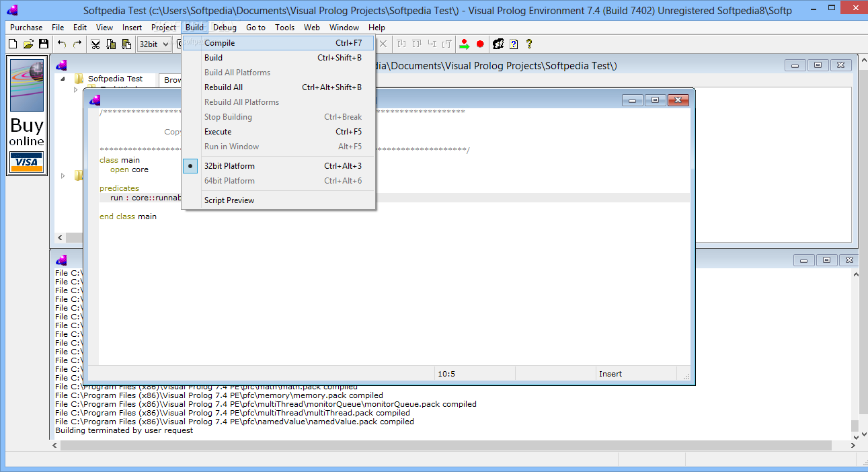The image size is (868, 472).
Task: Expand the first child tree folder
Action: [76, 89]
